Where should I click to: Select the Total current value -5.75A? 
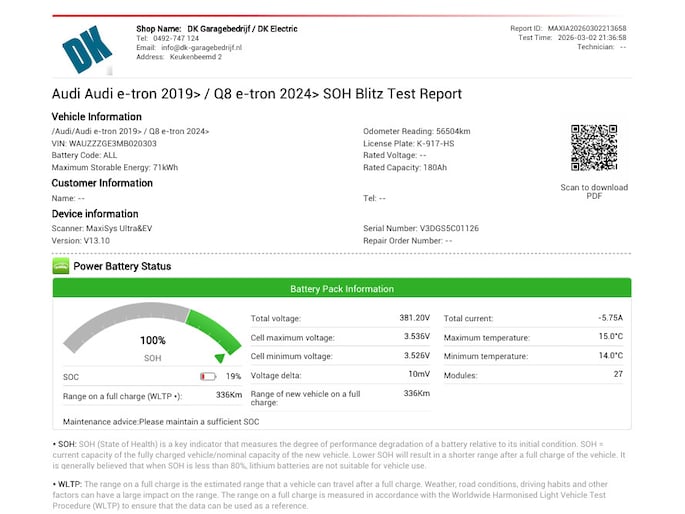[610, 318]
